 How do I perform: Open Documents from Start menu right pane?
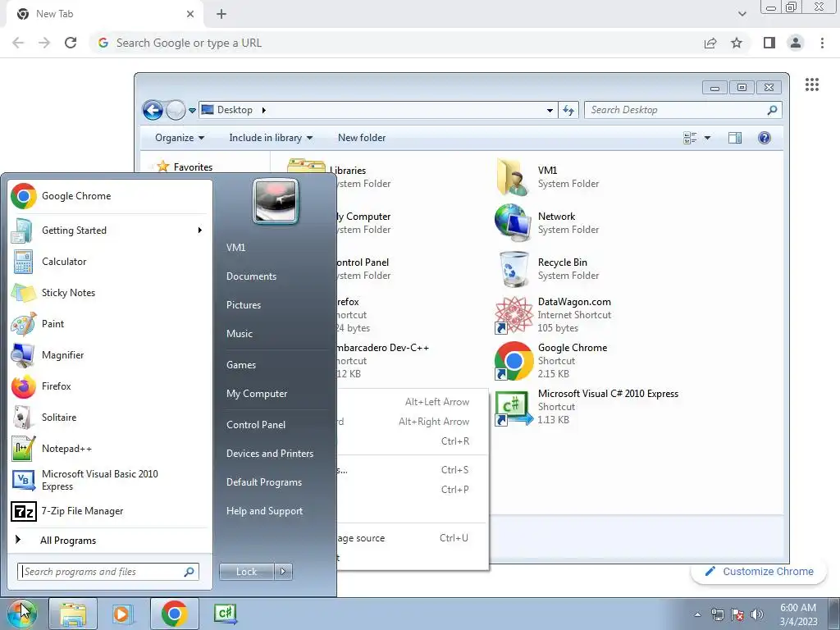click(251, 276)
